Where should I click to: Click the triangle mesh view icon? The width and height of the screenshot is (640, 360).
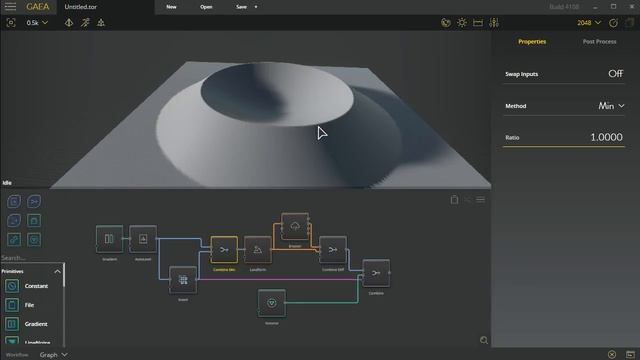(101, 23)
